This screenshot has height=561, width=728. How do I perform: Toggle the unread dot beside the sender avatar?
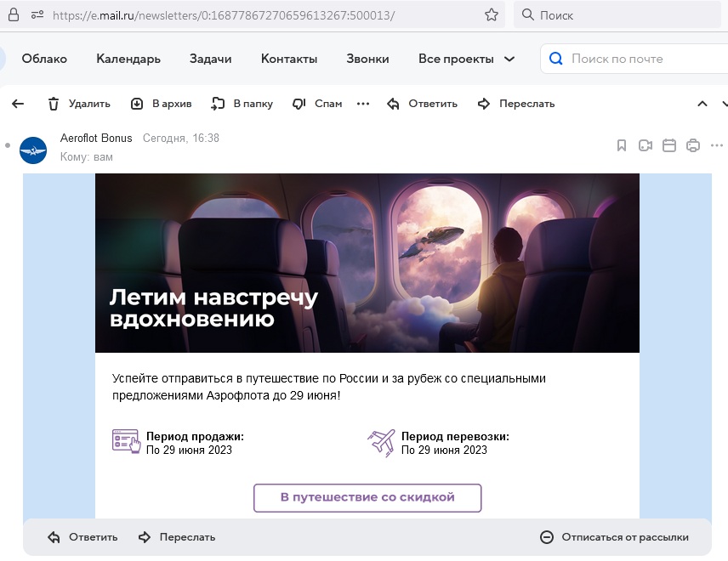point(8,145)
